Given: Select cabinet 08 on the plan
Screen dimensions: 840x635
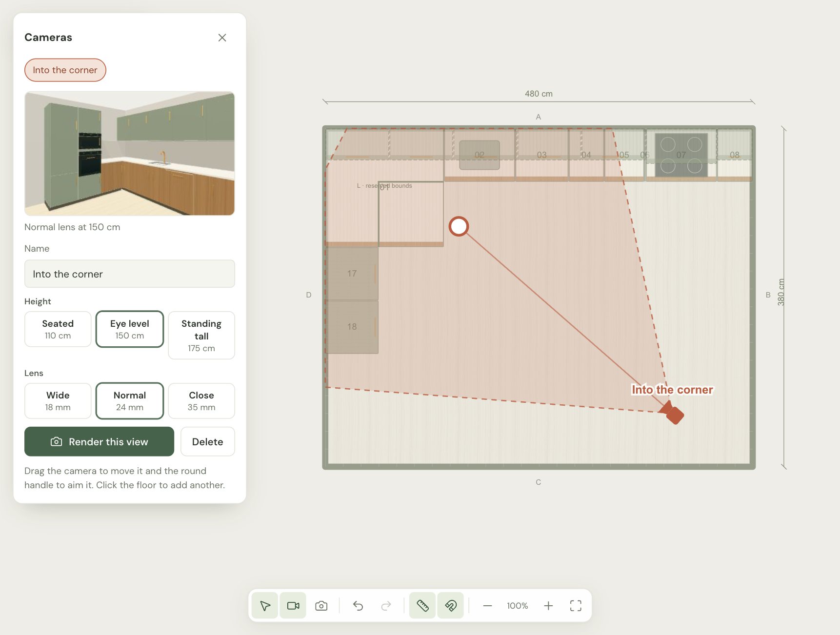Looking at the screenshot, I should (735, 155).
